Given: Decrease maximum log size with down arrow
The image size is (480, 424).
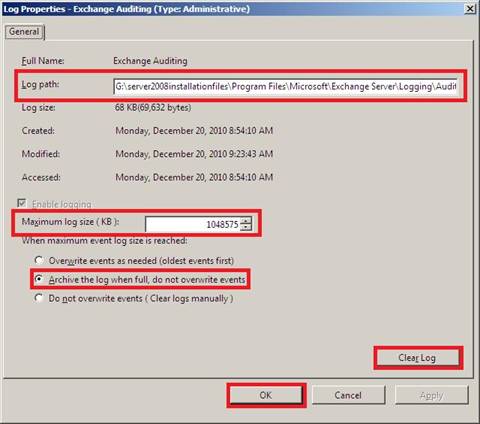Looking at the screenshot, I should pos(246,228).
